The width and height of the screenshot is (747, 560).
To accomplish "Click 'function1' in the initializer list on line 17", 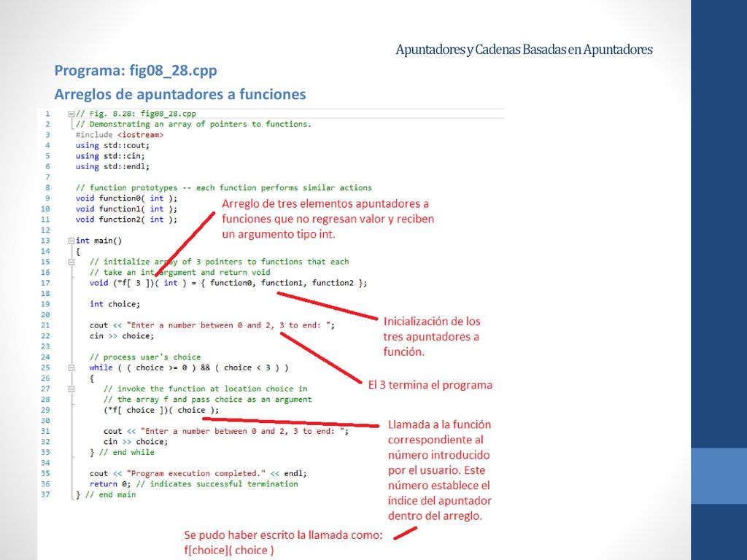I will 282,283.
